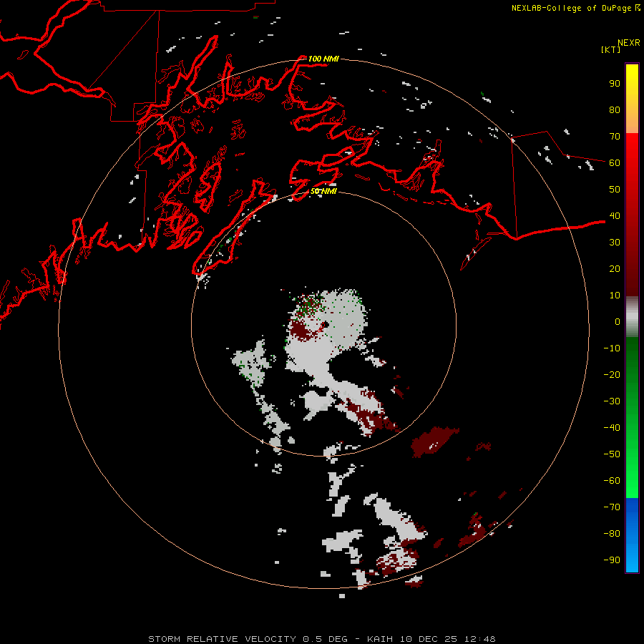Click the "KAIH" radar site identifier
The image size is (644, 644).
tap(380, 639)
